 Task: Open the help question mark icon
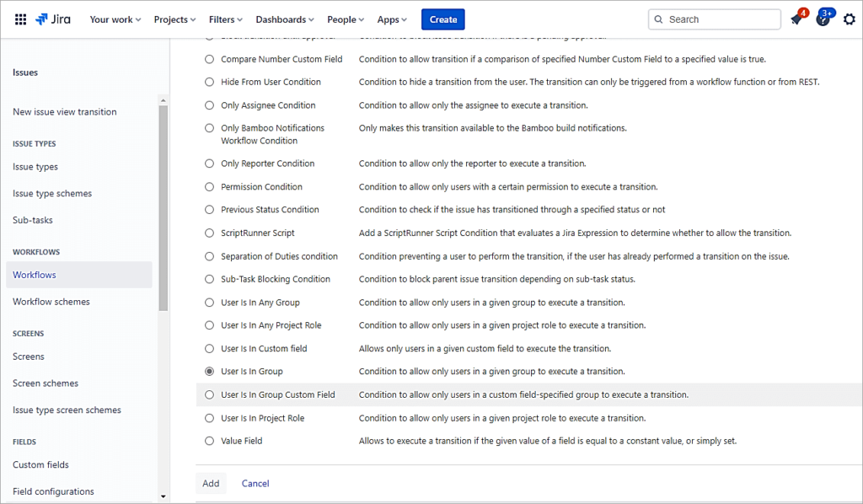822,19
